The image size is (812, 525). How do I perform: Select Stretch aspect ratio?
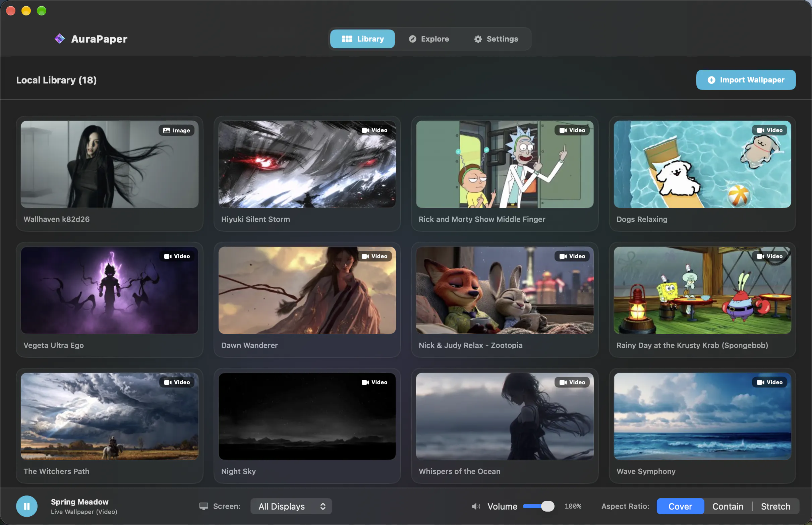775,506
